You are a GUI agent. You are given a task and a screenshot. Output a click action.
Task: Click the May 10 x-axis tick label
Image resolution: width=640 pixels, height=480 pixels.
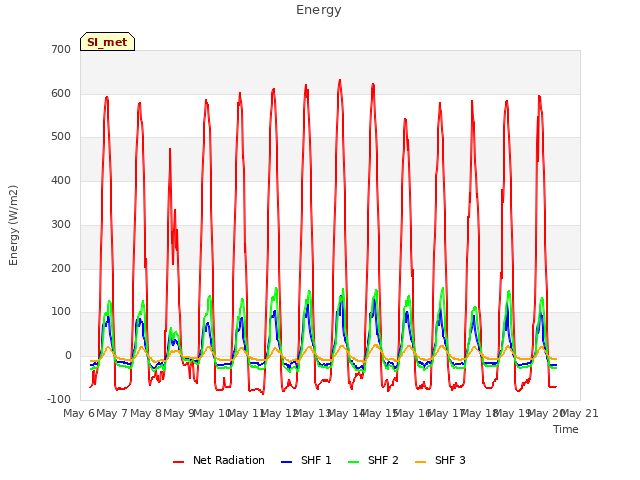point(212,413)
